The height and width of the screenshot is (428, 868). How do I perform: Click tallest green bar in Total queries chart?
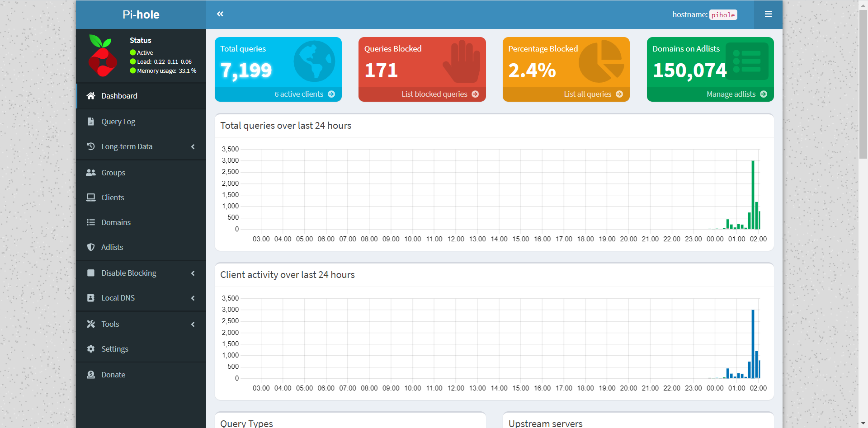point(753,195)
